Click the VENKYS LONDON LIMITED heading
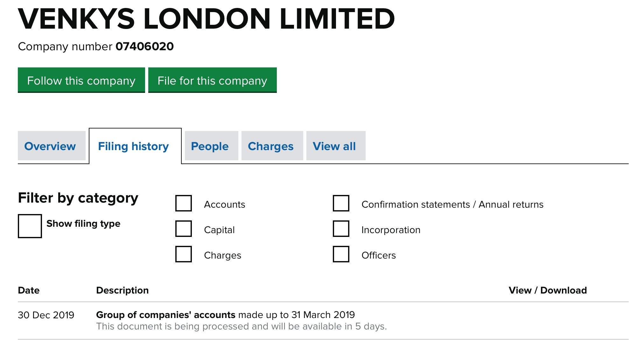Viewport: 644px width, 346px height. point(206,19)
